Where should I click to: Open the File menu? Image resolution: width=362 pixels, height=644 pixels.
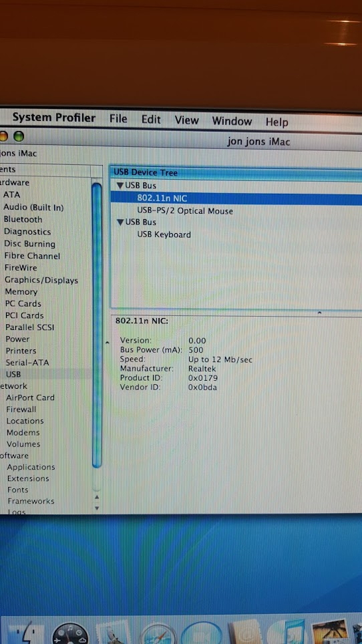click(x=118, y=119)
